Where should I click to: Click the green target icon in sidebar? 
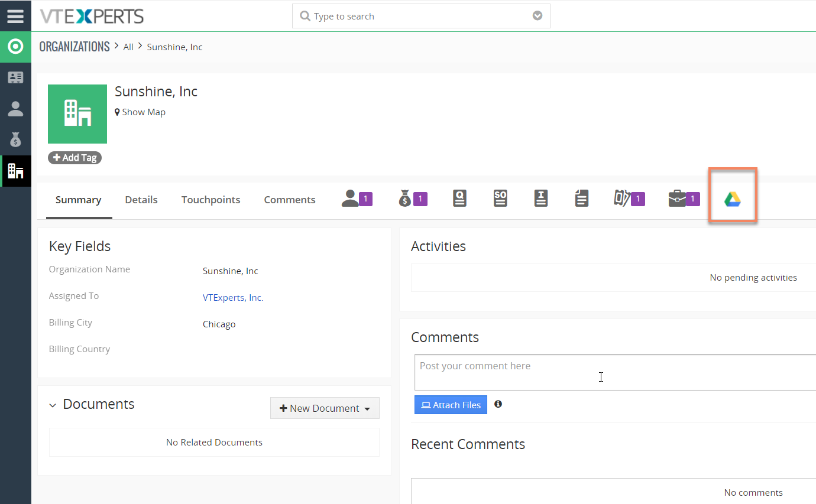coord(15,47)
